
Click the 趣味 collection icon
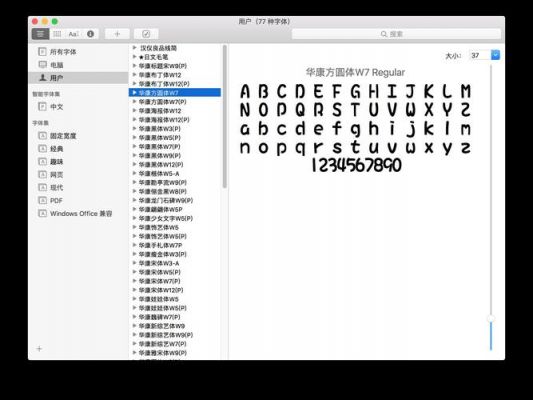pyautogui.click(x=42, y=161)
